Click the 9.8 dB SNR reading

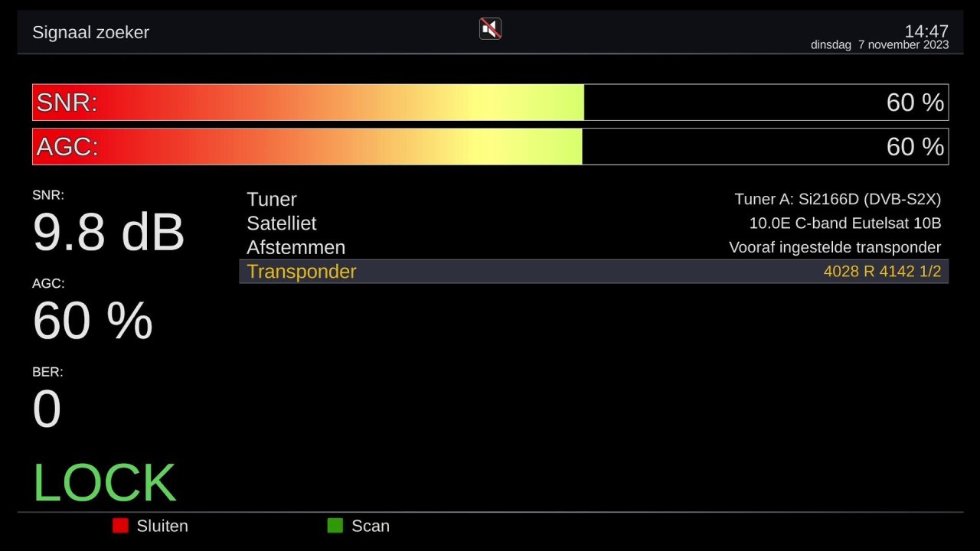pyautogui.click(x=108, y=233)
